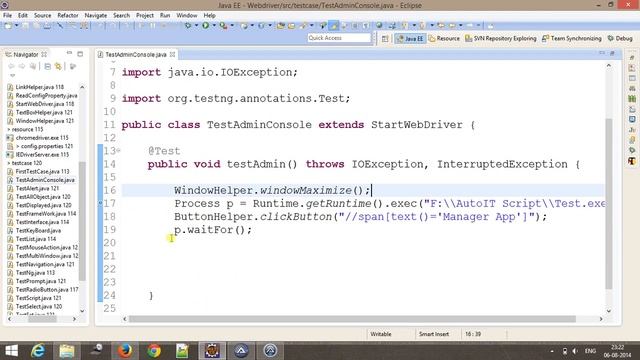This screenshot has width=640, height=360.
Task: Toggle fold marker on line 13
Action: tap(118, 151)
